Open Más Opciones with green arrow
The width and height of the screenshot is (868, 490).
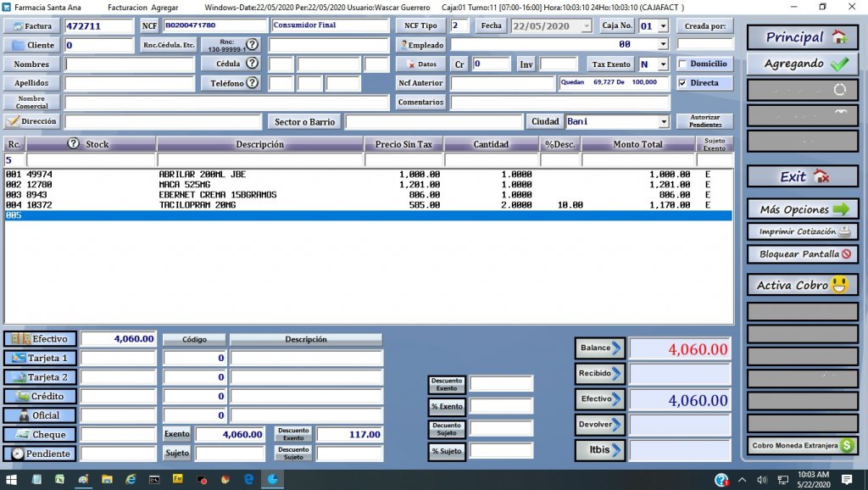(802, 209)
